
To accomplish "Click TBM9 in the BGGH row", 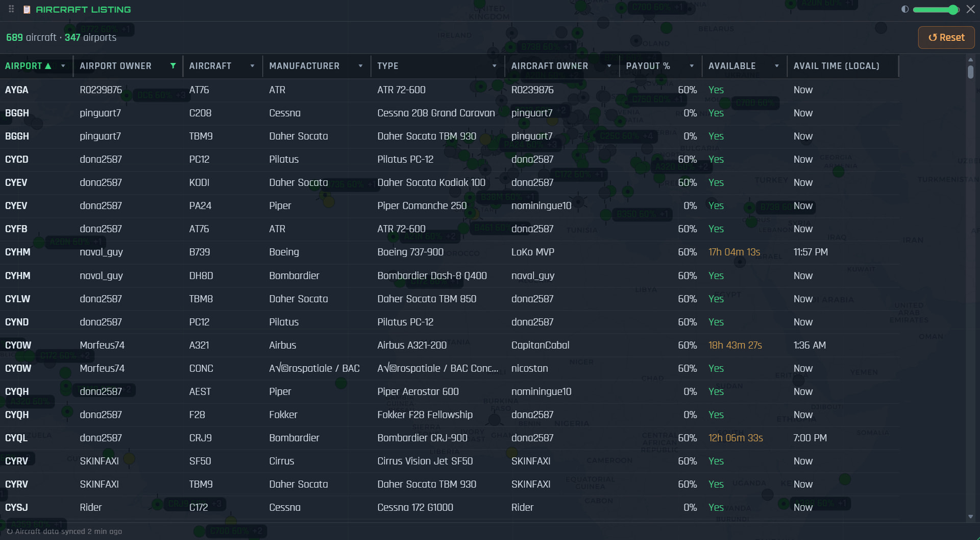I will point(201,136).
